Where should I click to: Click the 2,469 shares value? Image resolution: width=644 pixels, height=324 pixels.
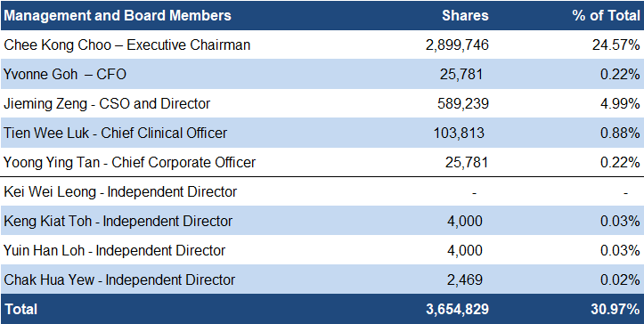[465, 280]
